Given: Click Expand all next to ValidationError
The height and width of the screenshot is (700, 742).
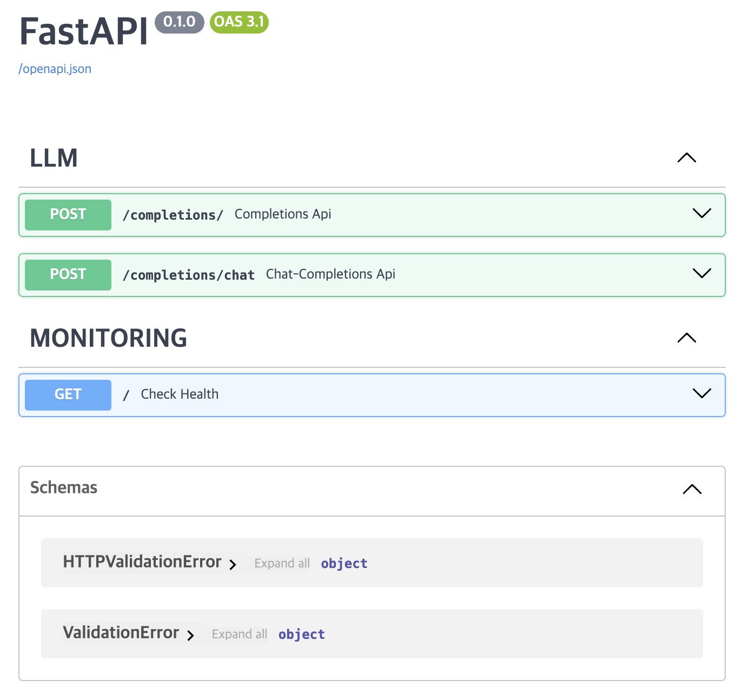Looking at the screenshot, I should tap(240, 634).
